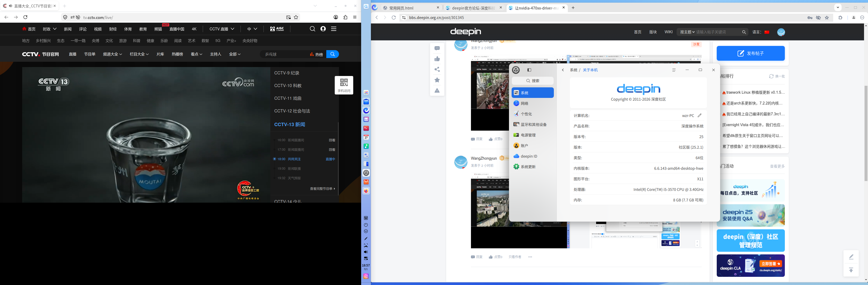The width and height of the screenshot is (868, 285).
Task: Click the CCTV top bar search magnifier icon
Action: pyautogui.click(x=312, y=29)
